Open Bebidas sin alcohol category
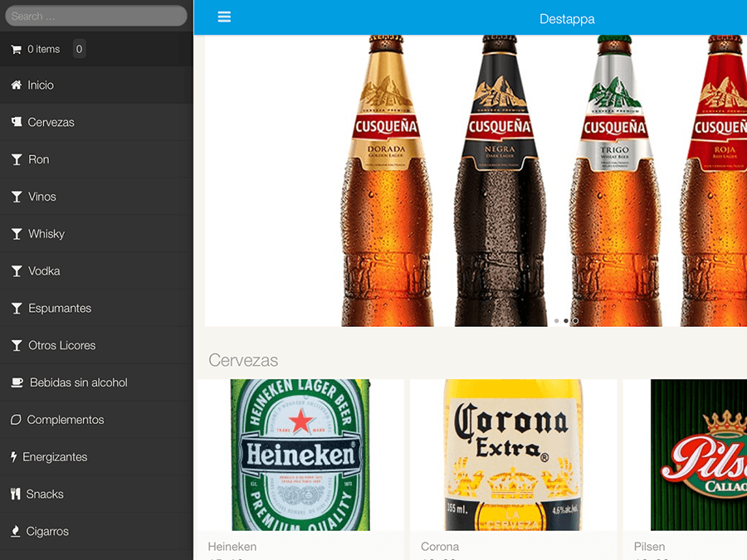 tap(97, 382)
